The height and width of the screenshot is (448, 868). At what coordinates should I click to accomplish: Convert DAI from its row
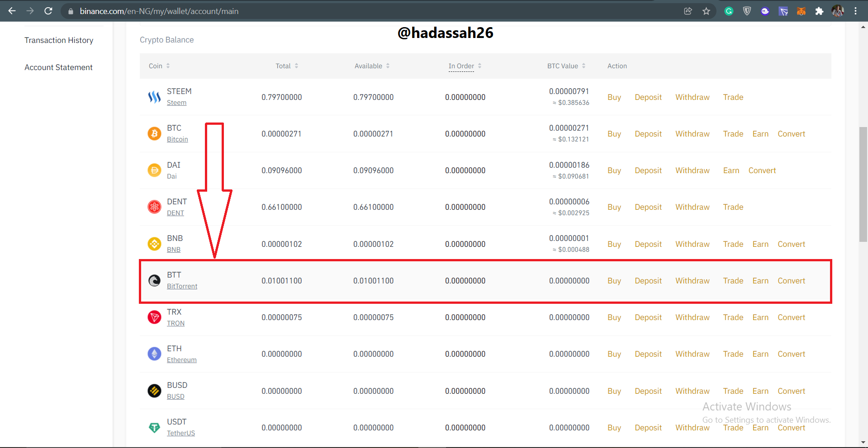click(762, 170)
